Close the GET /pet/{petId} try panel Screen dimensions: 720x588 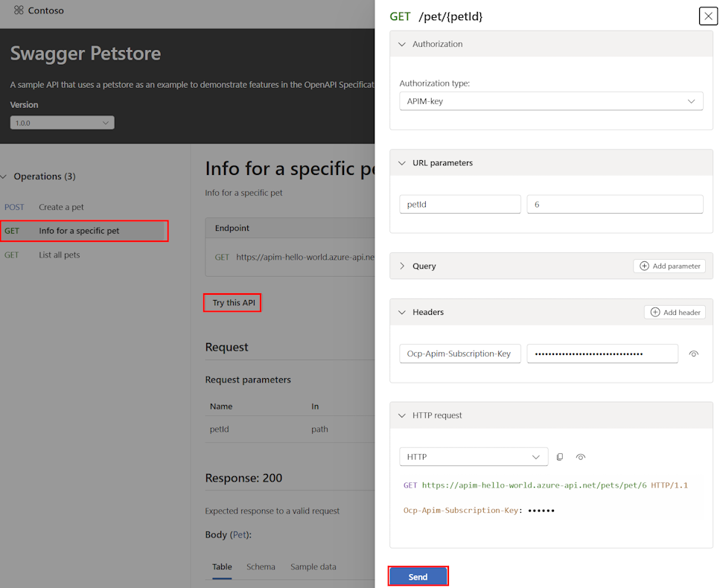(707, 16)
